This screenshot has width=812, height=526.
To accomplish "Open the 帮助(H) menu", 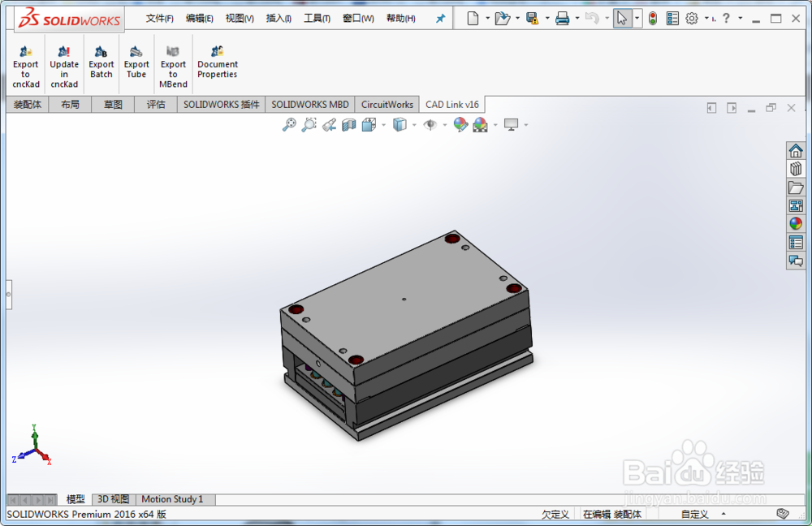I will (401, 19).
